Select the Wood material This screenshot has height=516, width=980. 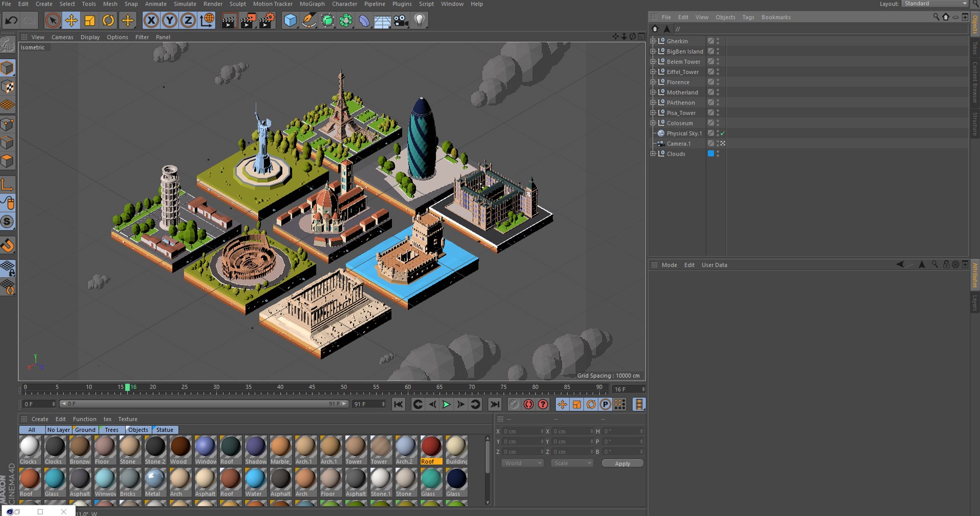pyautogui.click(x=180, y=450)
